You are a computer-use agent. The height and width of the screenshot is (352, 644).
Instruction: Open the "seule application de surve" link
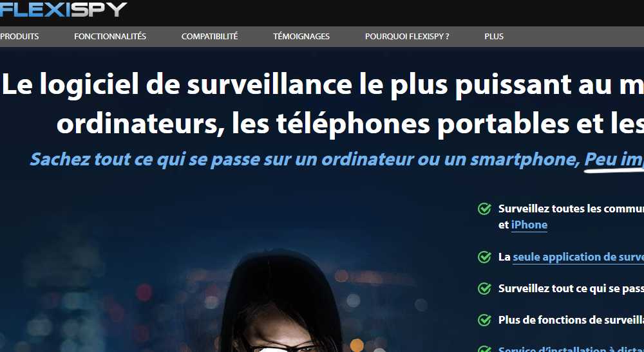[x=578, y=257]
